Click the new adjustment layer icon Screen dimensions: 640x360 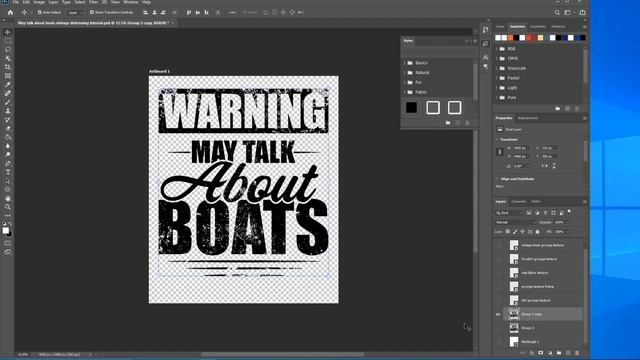click(x=550, y=353)
